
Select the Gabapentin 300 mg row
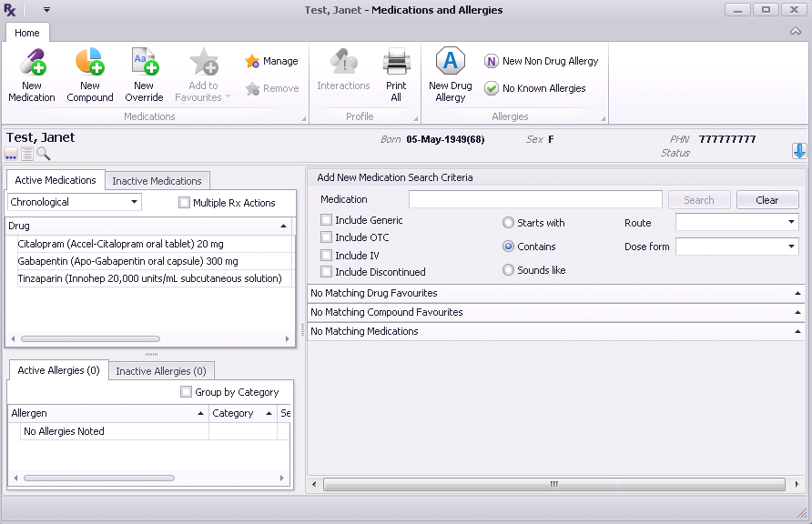tap(153, 261)
